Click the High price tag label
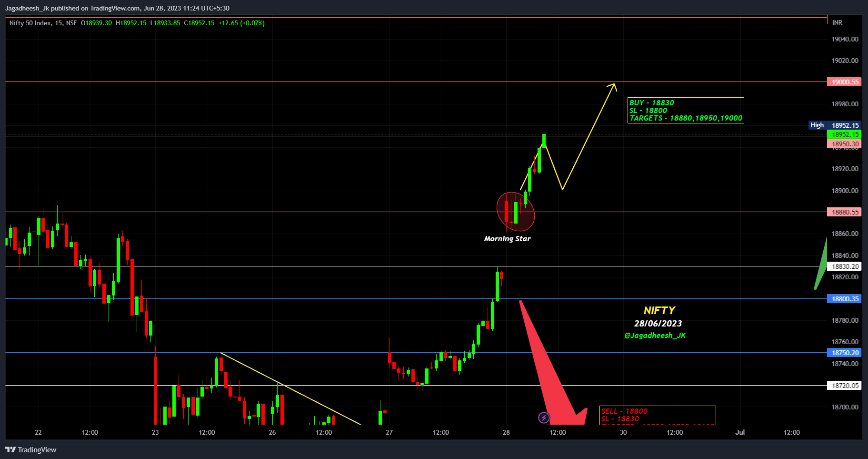 coord(817,125)
